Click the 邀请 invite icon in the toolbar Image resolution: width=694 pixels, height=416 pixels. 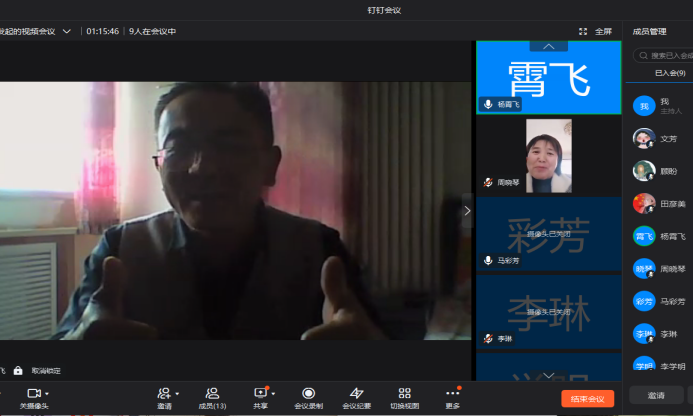164,393
